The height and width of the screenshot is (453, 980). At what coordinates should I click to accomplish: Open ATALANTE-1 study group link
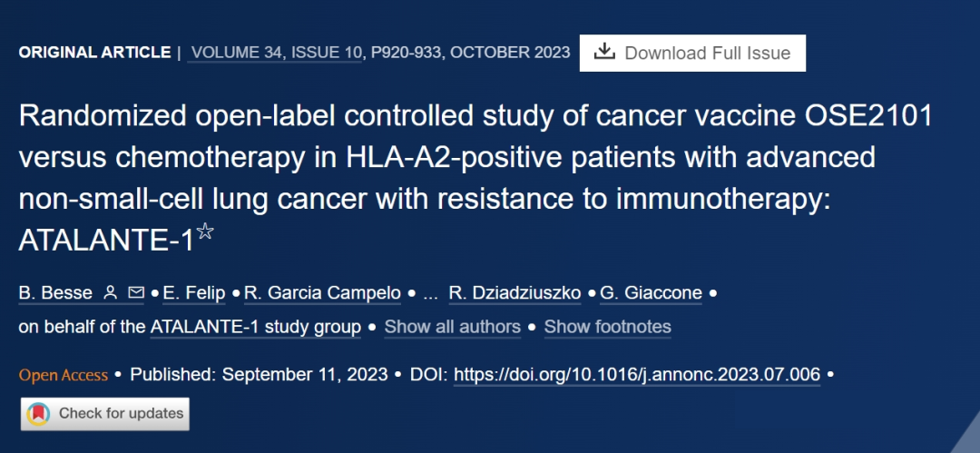click(256, 327)
